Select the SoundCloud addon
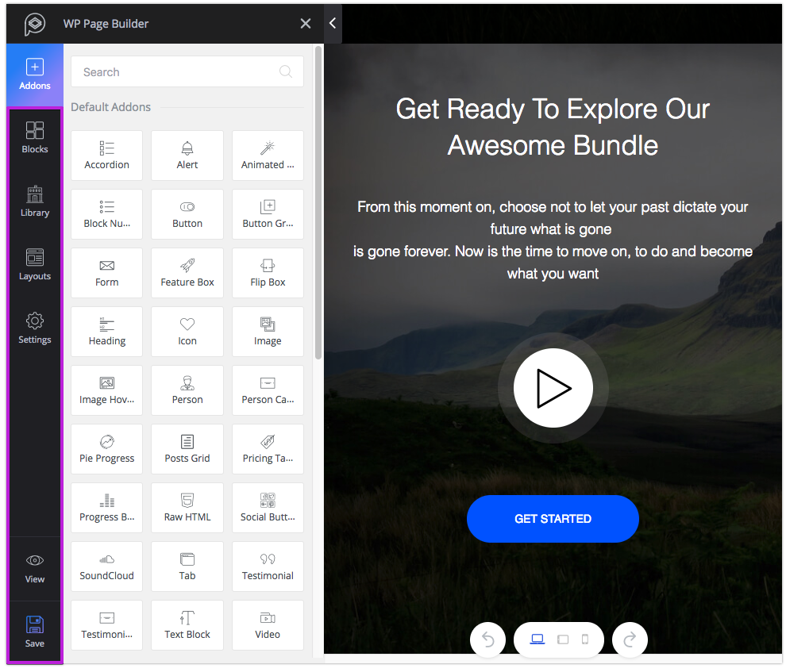The height and width of the screenshot is (672, 786). point(106,566)
